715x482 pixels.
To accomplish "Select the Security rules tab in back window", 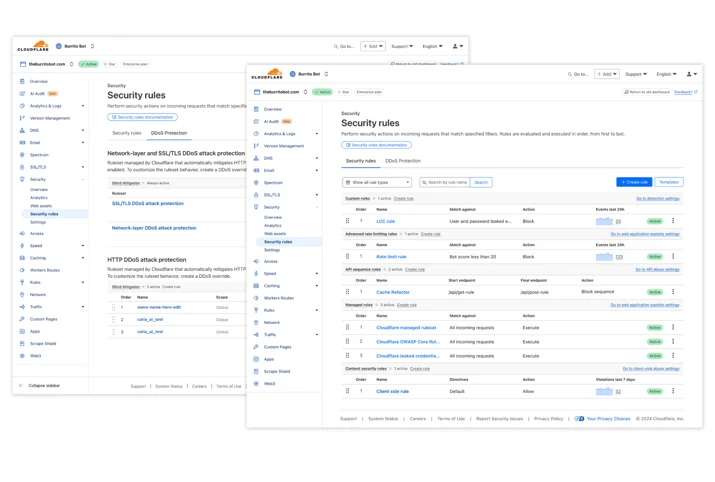I will (x=127, y=133).
